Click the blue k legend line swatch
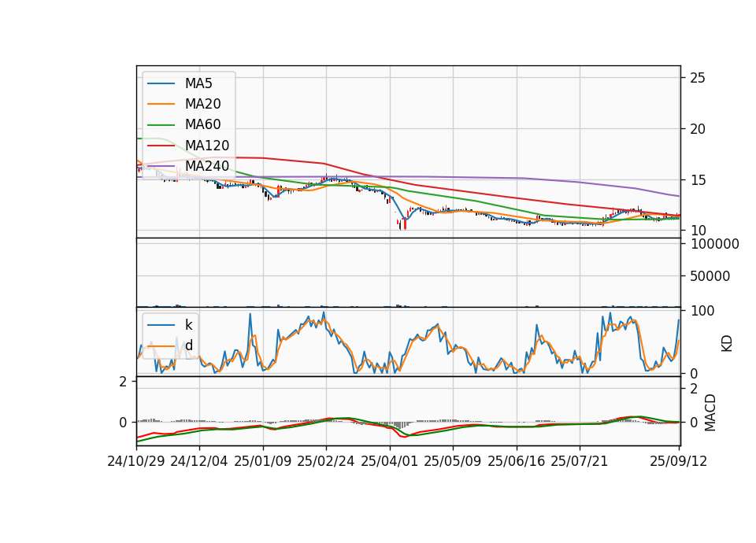Screen dimensions: 756x543 click(161, 325)
